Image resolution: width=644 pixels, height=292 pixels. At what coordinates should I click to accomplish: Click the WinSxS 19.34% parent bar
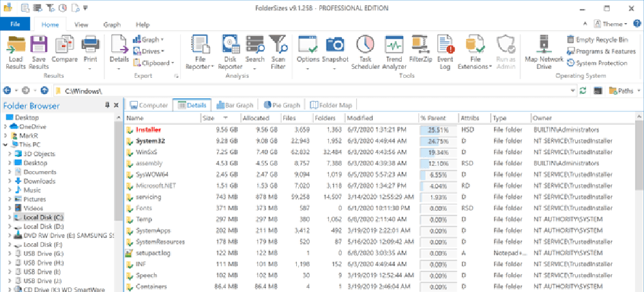coord(438,152)
